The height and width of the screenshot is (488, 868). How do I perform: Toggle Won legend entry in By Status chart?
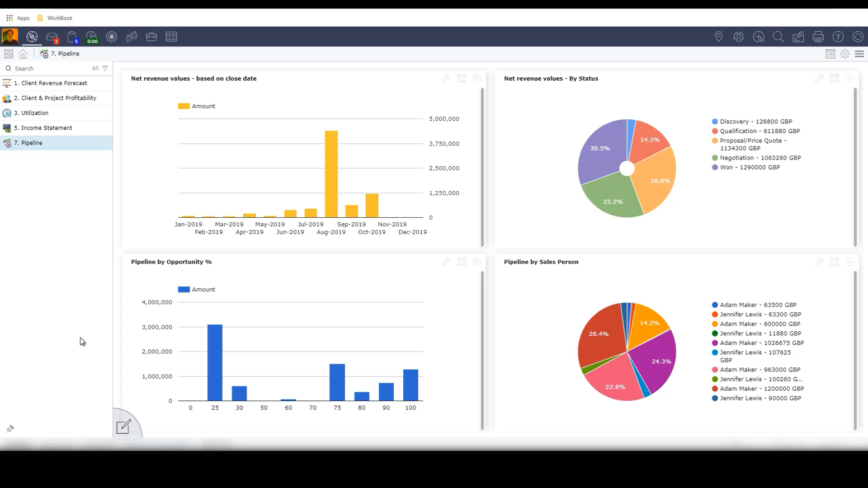coord(750,167)
